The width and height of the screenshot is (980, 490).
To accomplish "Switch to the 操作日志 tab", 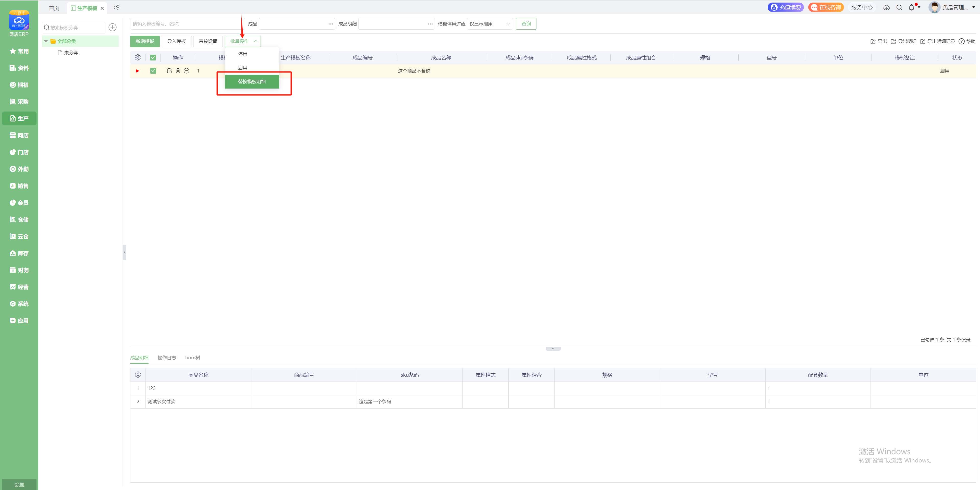I will (x=167, y=358).
